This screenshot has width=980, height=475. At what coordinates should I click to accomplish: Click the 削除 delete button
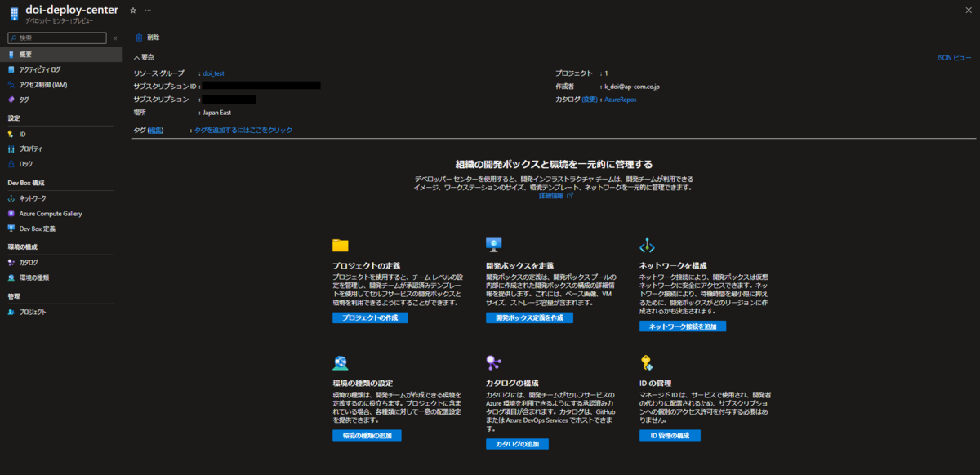148,38
